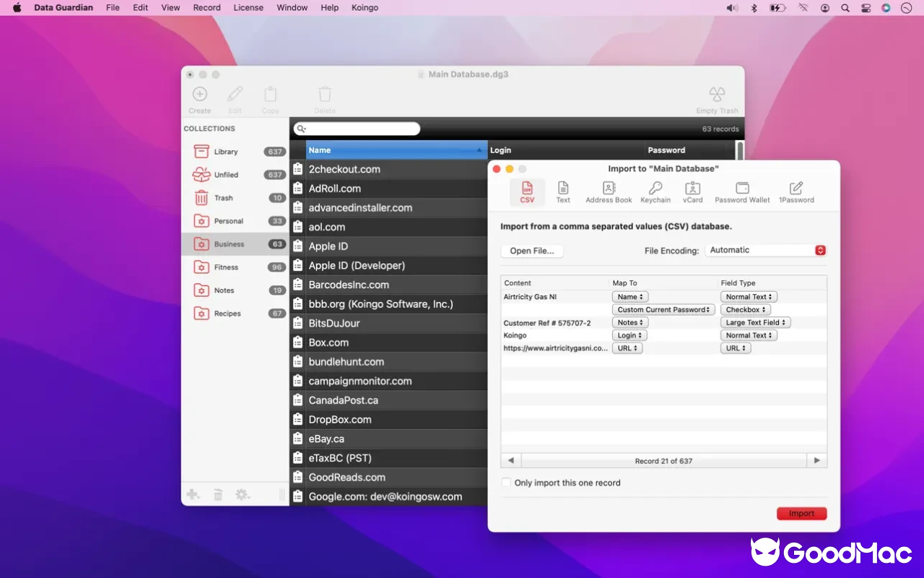Select the Keychain import icon

[x=655, y=189]
